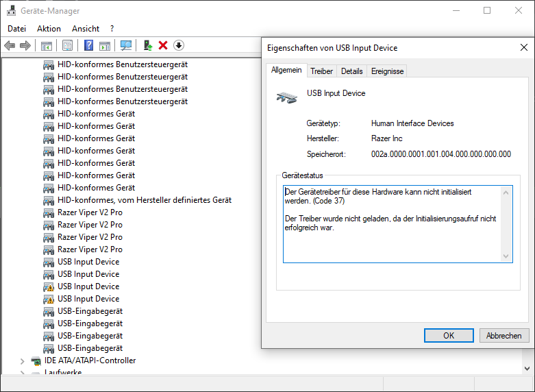Expand the IDE ATA/ATAPI-Controller node

click(x=22, y=361)
